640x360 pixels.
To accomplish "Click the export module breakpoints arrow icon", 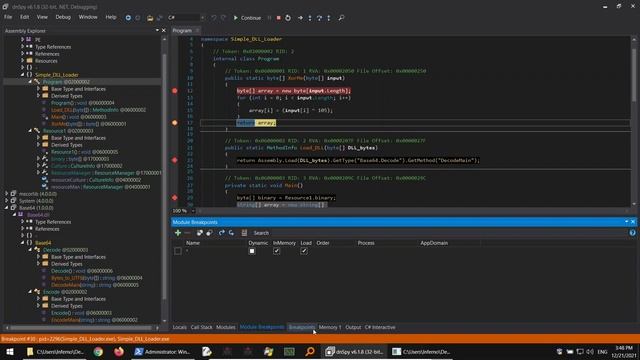I will [x=222, y=233].
